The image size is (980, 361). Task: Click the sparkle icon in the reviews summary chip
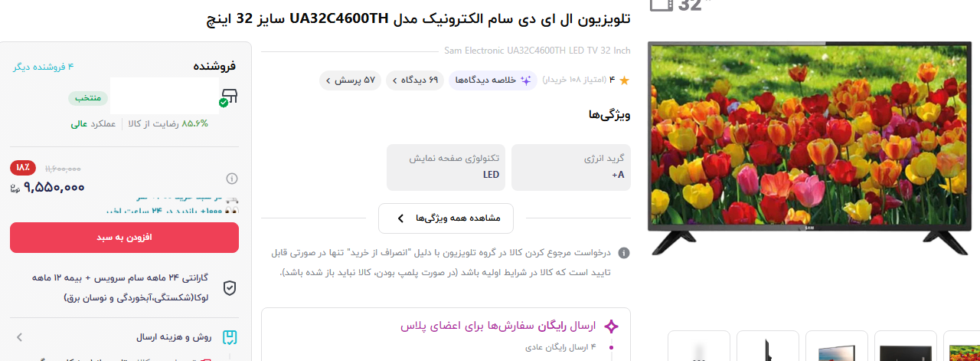point(526,80)
